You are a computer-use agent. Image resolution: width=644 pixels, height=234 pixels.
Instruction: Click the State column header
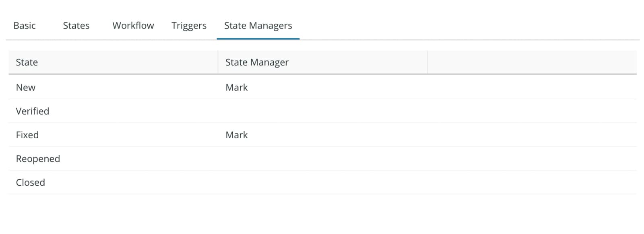[x=113, y=62]
